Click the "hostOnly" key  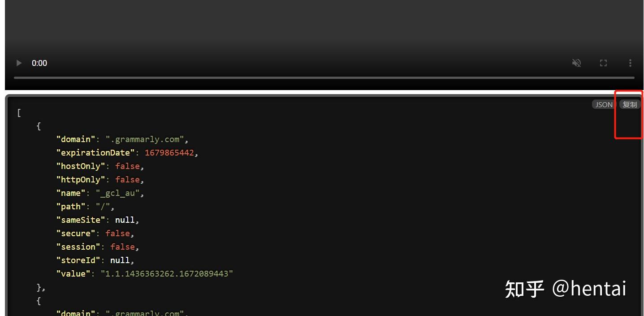pyautogui.click(x=81, y=166)
